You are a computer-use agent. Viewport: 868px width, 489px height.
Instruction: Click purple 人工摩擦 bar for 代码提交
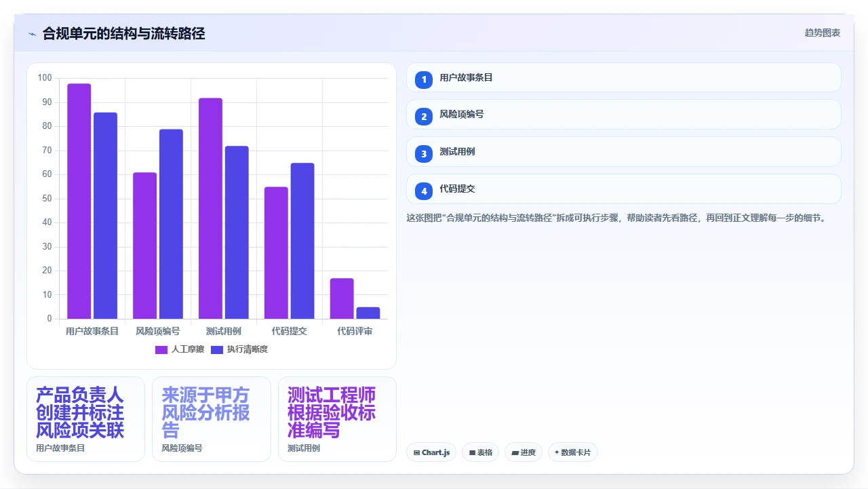276,252
